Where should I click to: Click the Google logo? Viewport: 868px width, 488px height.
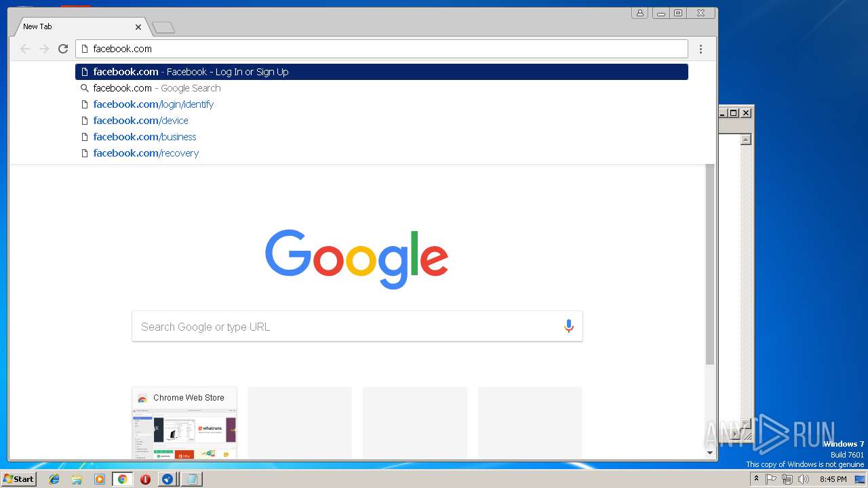pyautogui.click(x=357, y=259)
